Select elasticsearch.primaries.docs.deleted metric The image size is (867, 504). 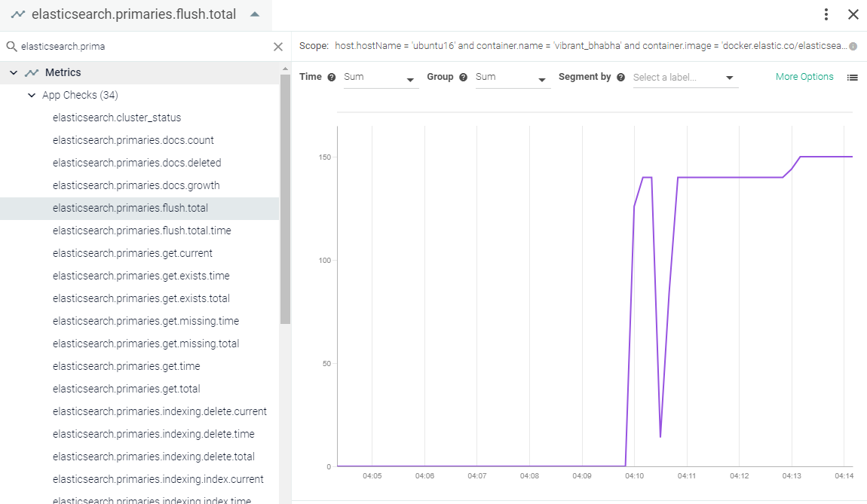pyautogui.click(x=136, y=163)
